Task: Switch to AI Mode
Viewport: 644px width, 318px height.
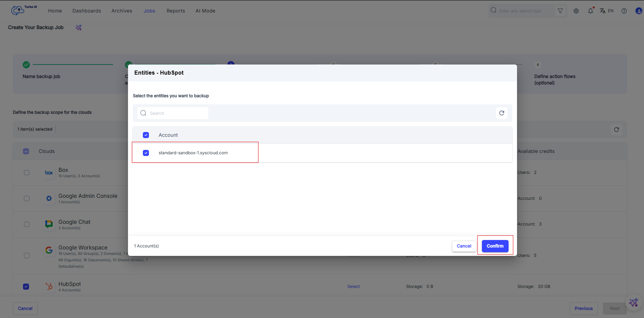Action: coord(205,11)
